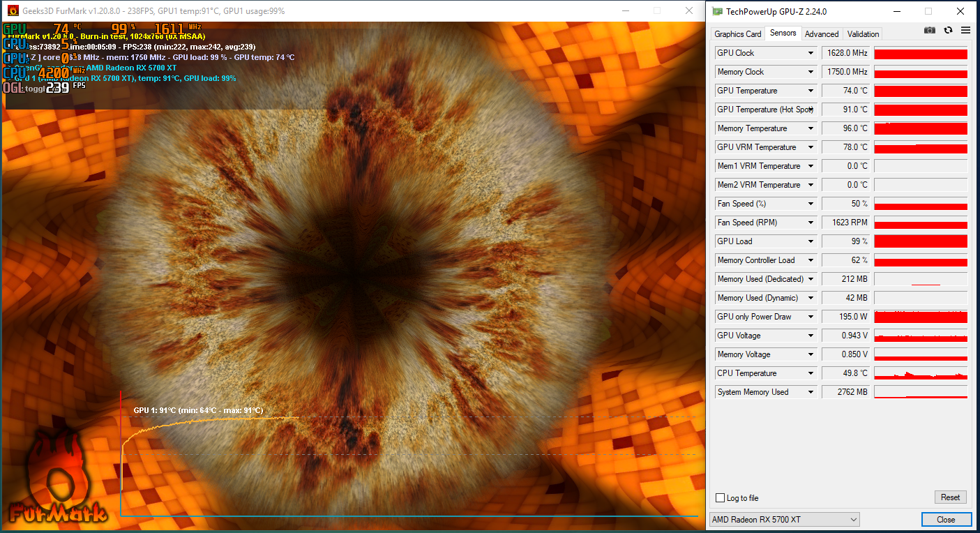Click the GPU Load history graph
Image resolution: width=980 pixels, height=533 pixels.
pos(921,241)
